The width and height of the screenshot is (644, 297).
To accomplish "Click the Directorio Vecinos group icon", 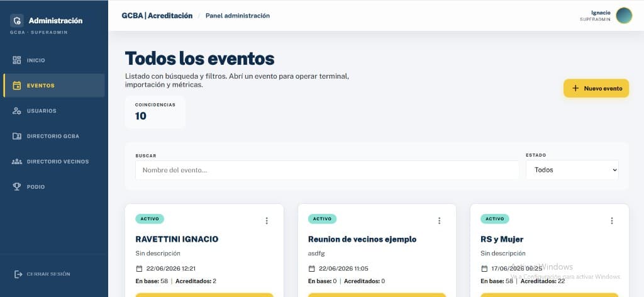I will (x=17, y=162).
